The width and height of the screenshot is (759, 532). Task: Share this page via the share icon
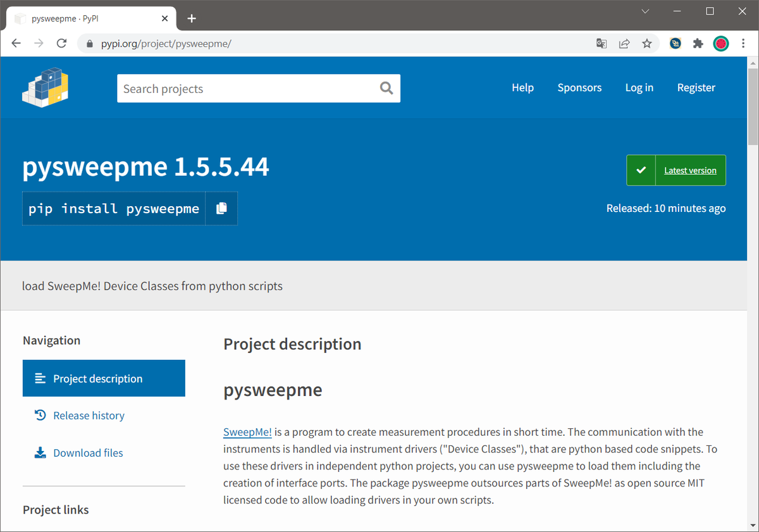[x=624, y=44]
